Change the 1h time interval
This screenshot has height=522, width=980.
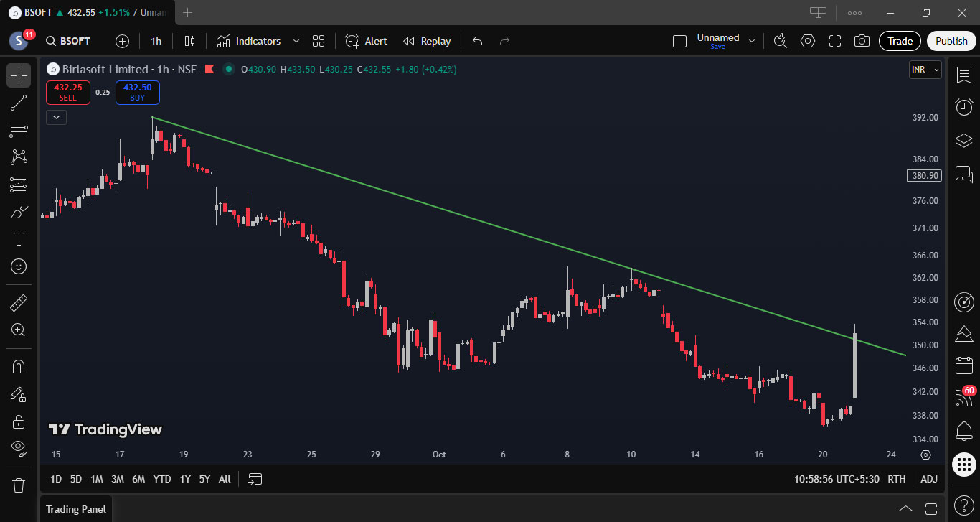(156, 41)
